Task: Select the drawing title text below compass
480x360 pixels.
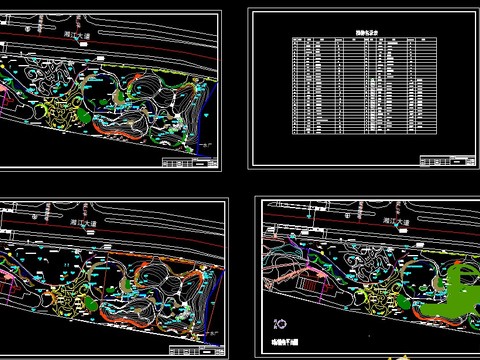Action: click(285, 342)
